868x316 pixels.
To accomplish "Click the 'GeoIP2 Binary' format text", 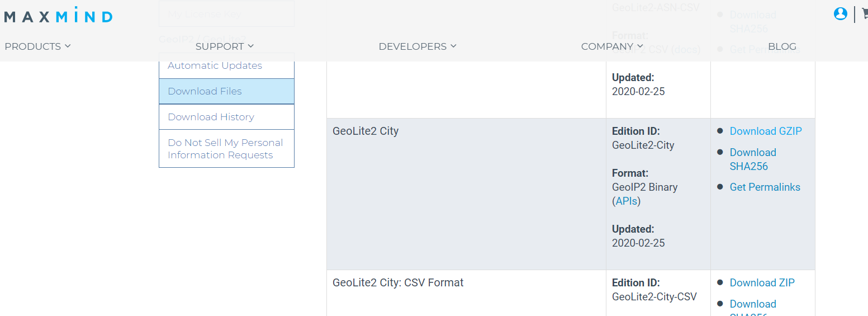I will (645, 187).
